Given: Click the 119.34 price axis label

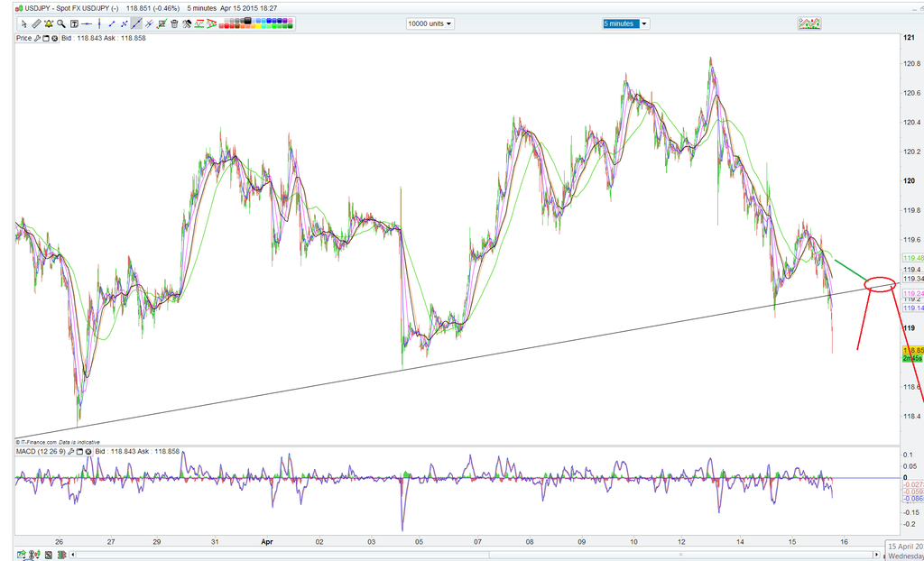Looking at the screenshot, I should pyautogui.click(x=913, y=278).
